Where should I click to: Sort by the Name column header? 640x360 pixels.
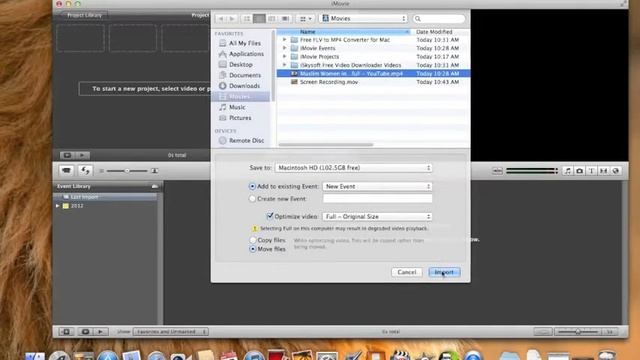(344, 32)
